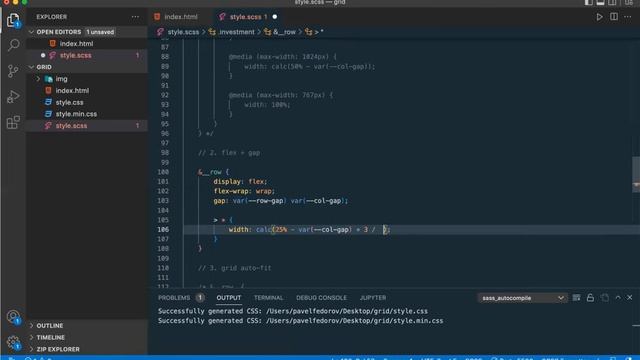Select the Output panel tab
The width and height of the screenshot is (640, 360).
pyautogui.click(x=229, y=298)
